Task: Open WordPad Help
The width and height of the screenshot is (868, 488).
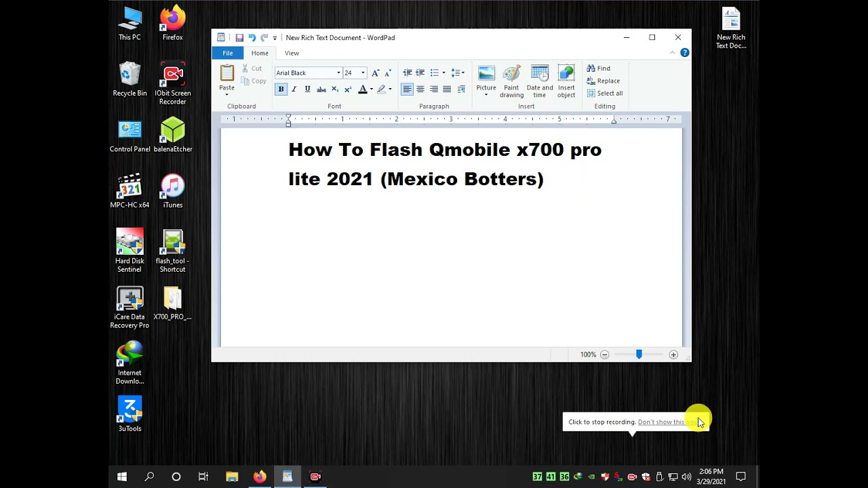Action: coord(685,53)
